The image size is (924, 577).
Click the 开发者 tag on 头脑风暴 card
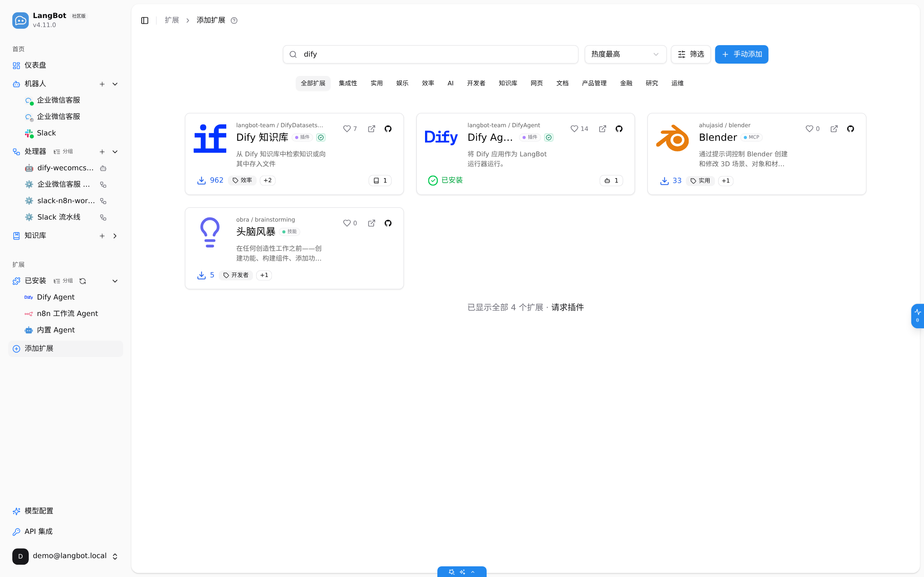tap(236, 275)
